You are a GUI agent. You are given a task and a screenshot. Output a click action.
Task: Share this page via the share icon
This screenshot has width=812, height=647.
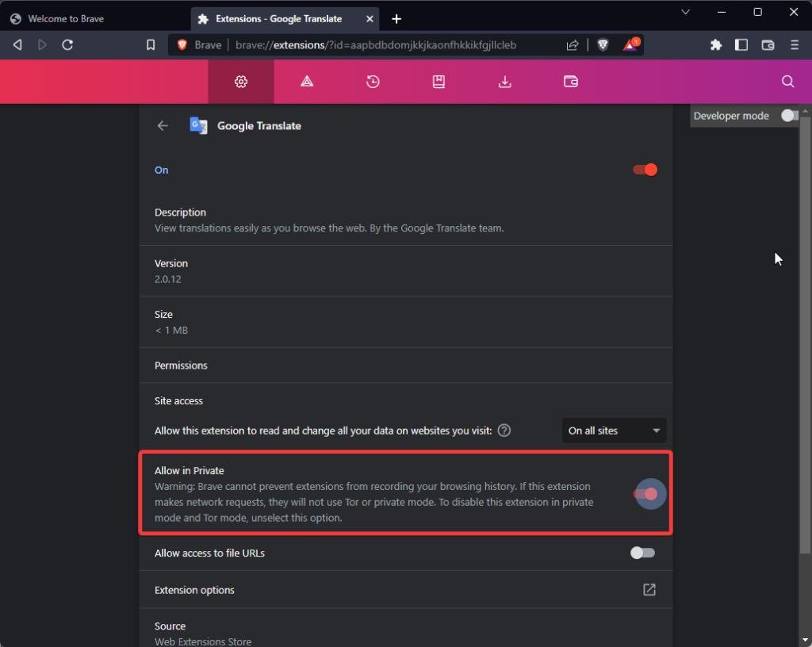pyautogui.click(x=573, y=45)
